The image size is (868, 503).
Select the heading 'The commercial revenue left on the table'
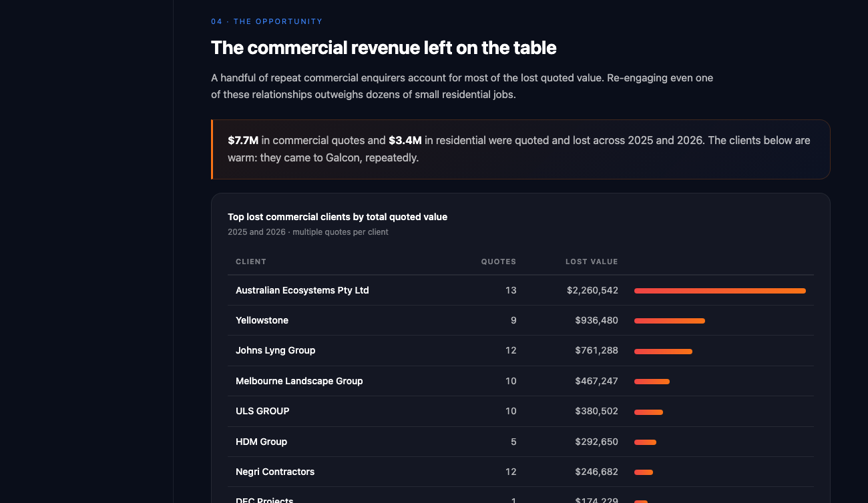(x=383, y=48)
